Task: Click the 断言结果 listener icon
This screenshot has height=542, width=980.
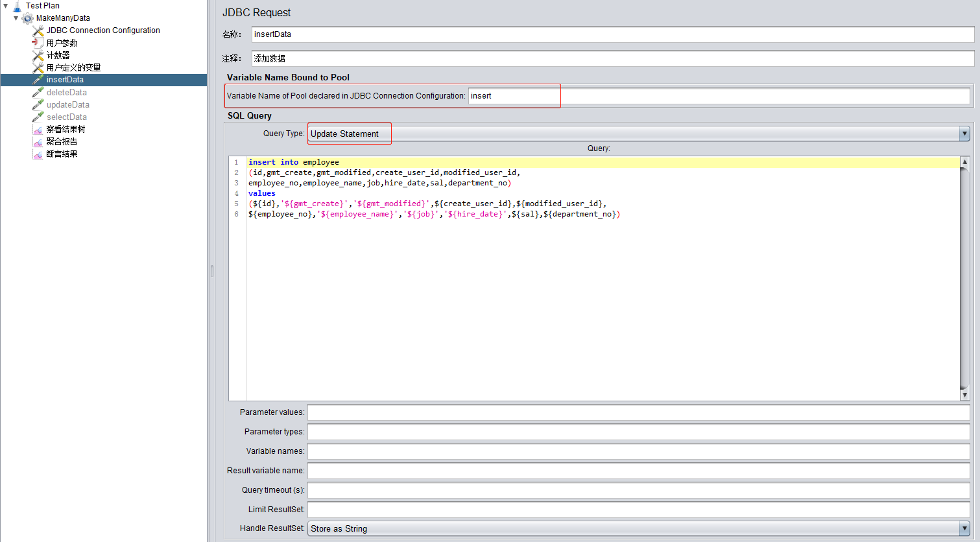Action: [38, 154]
